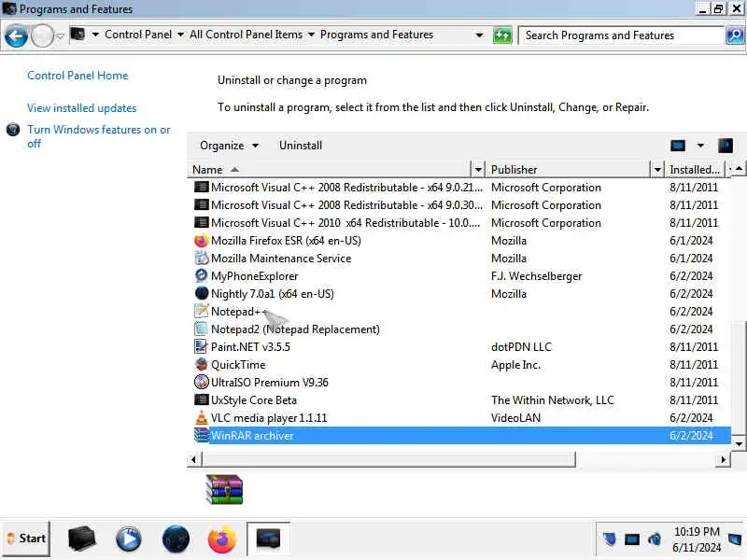
Task: Launch Firefox from the taskbar
Action: (x=222, y=539)
